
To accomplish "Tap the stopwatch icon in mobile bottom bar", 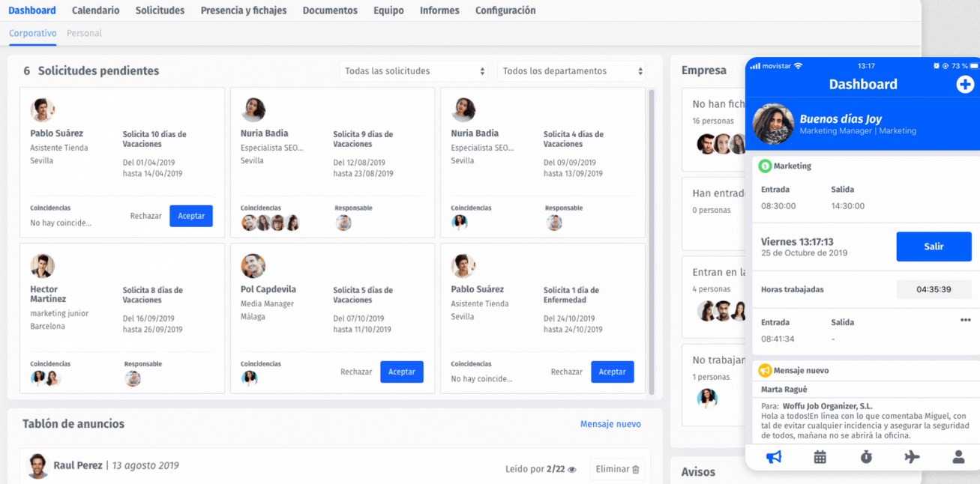I will point(866,457).
